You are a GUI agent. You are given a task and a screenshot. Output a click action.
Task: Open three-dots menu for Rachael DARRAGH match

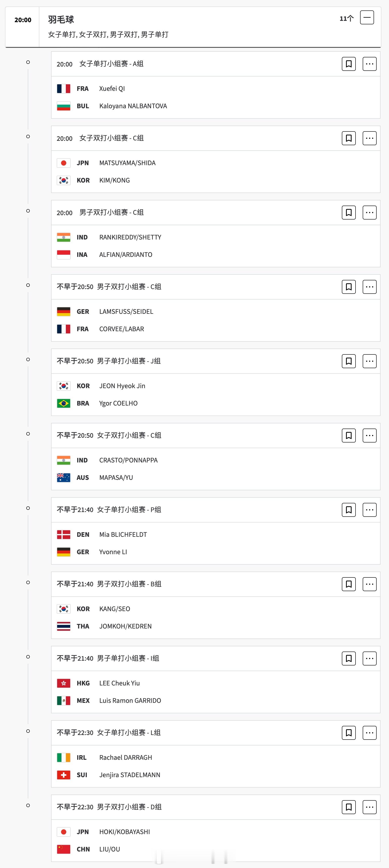click(x=369, y=733)
